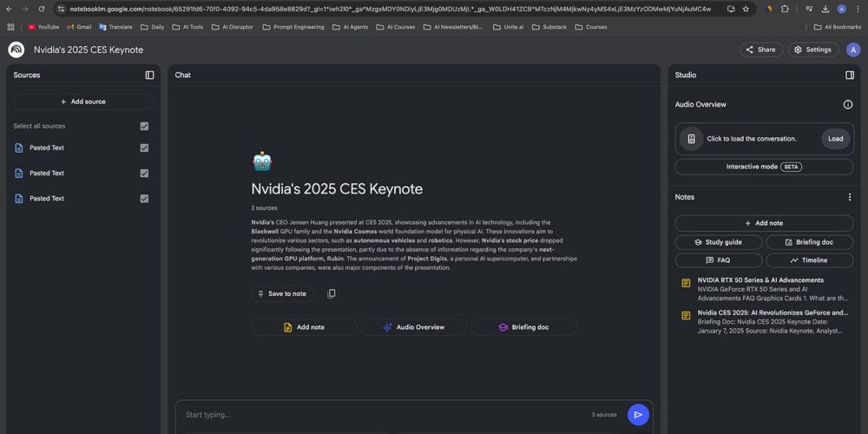Uncheck the third Pasted Text source checkbox

144,198
